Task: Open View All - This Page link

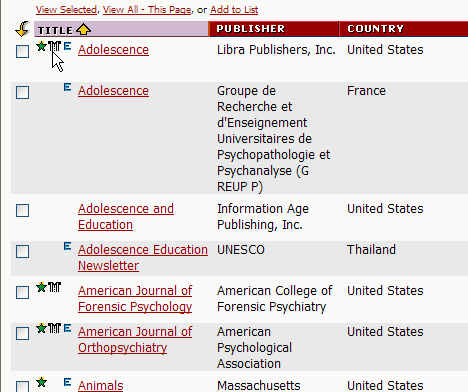Action: click(x=147, y=10)
